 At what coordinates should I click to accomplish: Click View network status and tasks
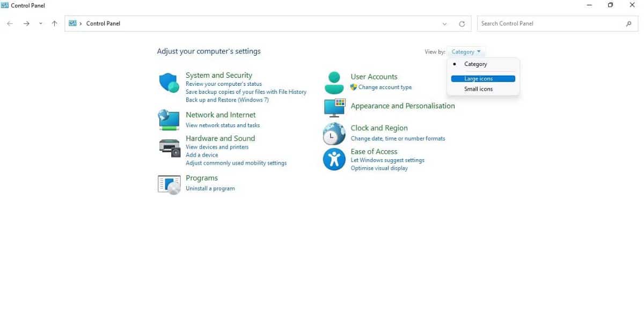[223, 125]
